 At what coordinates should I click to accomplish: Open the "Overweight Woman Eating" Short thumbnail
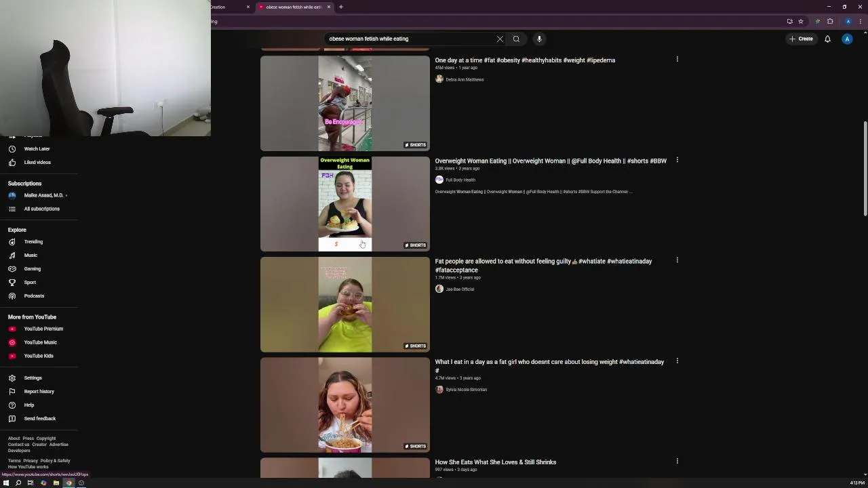click(345, 204)
